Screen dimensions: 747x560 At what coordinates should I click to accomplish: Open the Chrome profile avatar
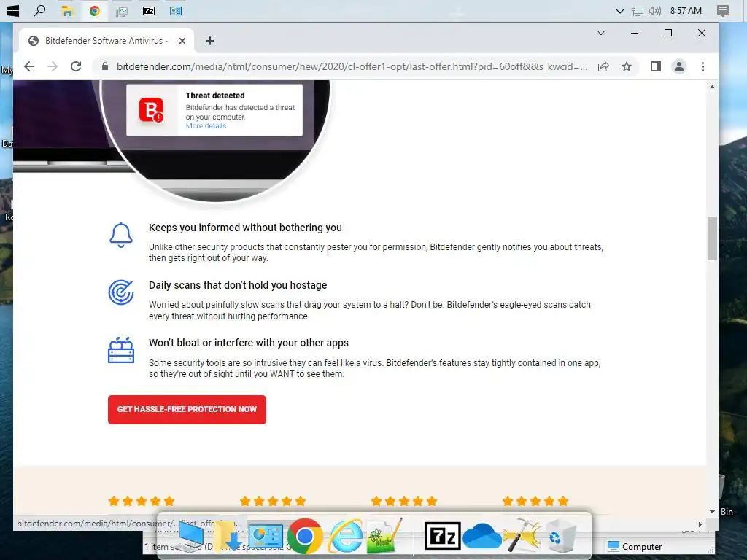pos(679,66)
